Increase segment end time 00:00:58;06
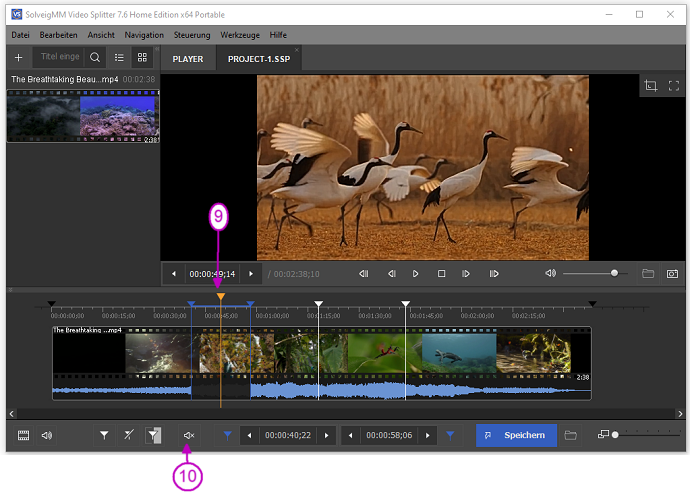690x497 pixels. 427,435
